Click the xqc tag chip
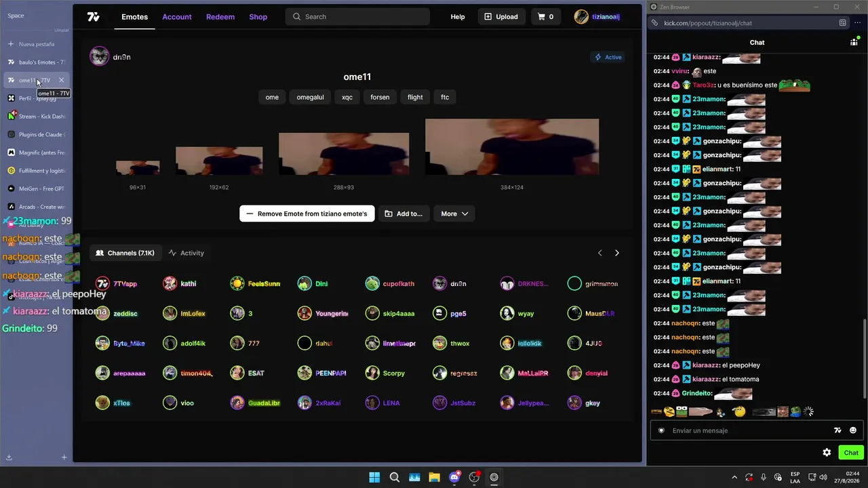 347,97
